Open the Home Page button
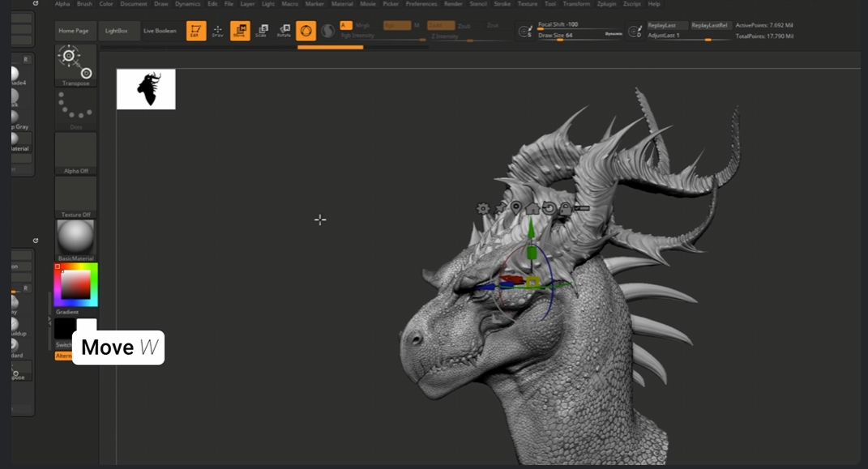This screenshot has height=469, width=868. [x=74, y=31]
